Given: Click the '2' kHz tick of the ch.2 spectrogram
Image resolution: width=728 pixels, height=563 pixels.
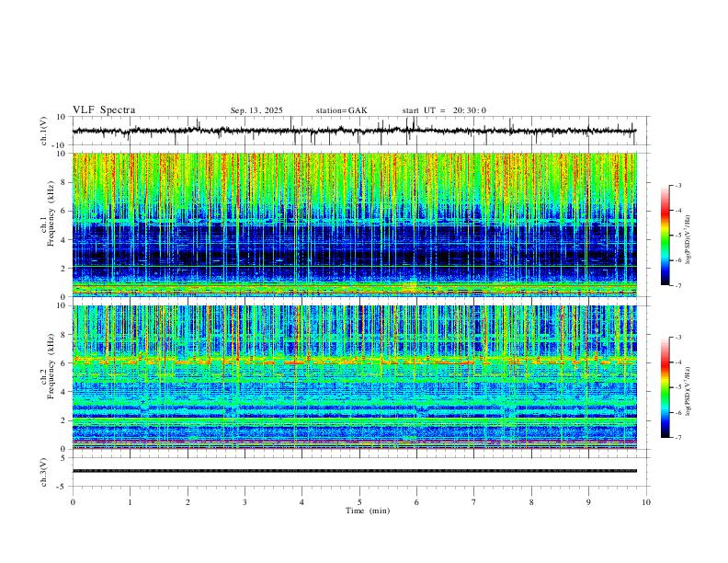Looking at the screenshot, I should pyautogui.click(x=64, y=420).
